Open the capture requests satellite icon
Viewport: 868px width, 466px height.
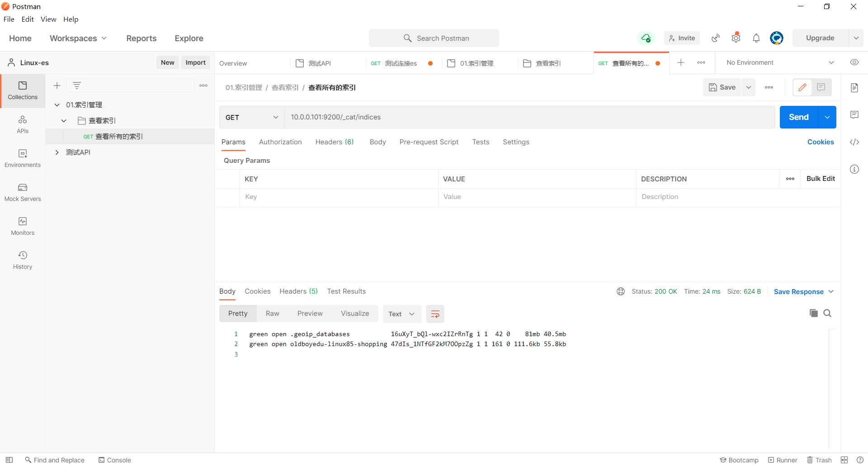[716, 38]
